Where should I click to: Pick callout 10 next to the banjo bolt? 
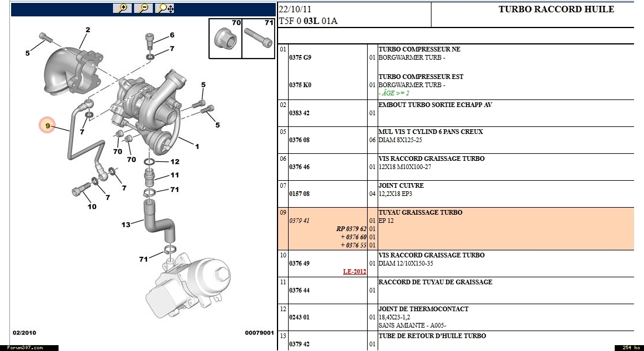[x=92, y=207]
